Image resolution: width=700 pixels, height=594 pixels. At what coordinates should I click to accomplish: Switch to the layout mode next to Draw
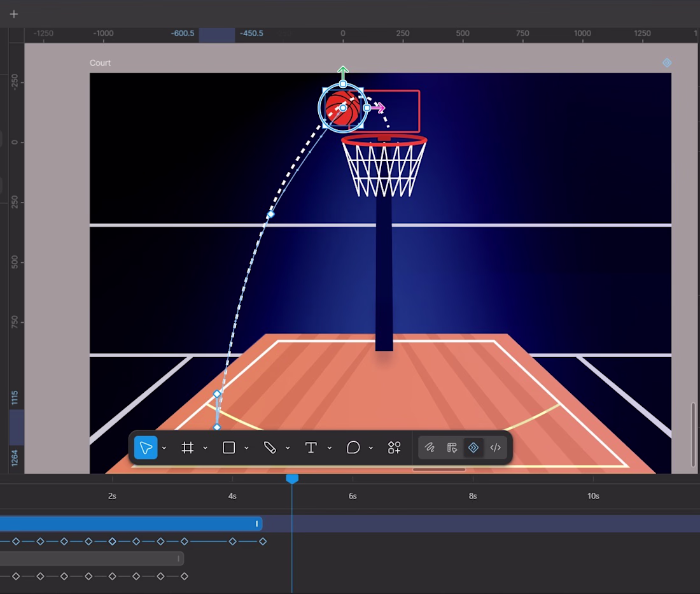click(452, 448)
